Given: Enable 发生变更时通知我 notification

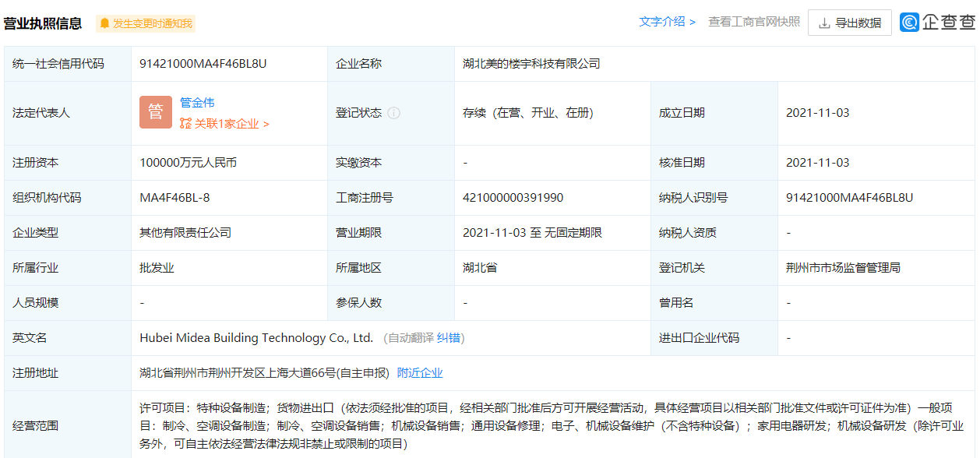Looking at the screenshot, I should pos(146,23).
